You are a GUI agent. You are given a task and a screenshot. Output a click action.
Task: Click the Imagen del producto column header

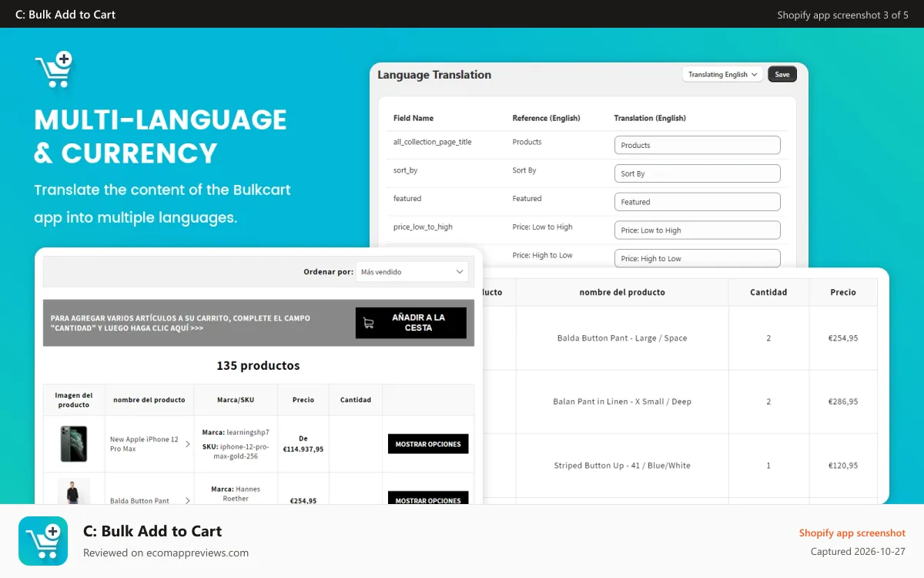(x=74, y=400)
